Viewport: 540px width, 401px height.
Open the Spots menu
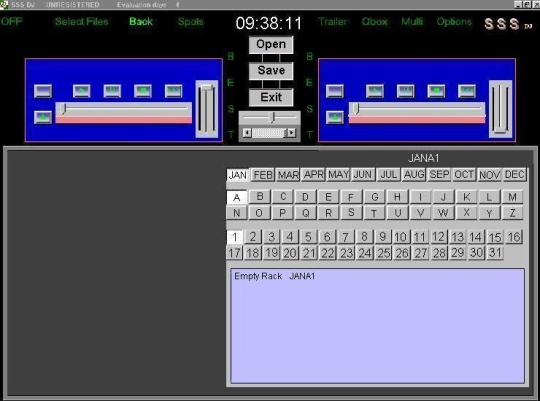[190, 22]
